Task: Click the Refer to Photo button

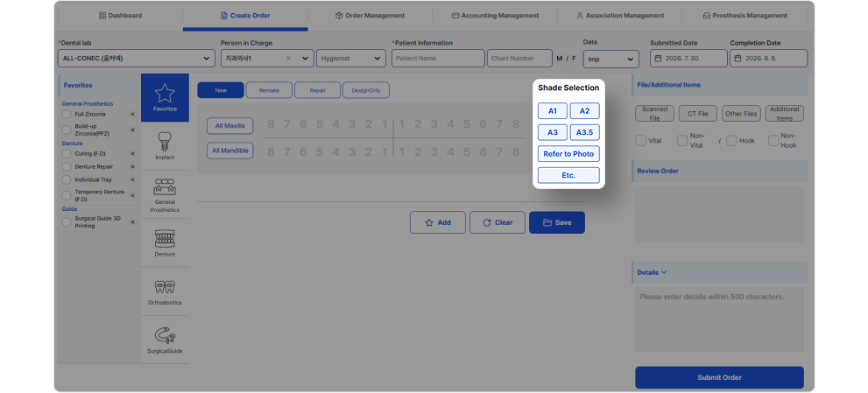Action: click(568, 154)
